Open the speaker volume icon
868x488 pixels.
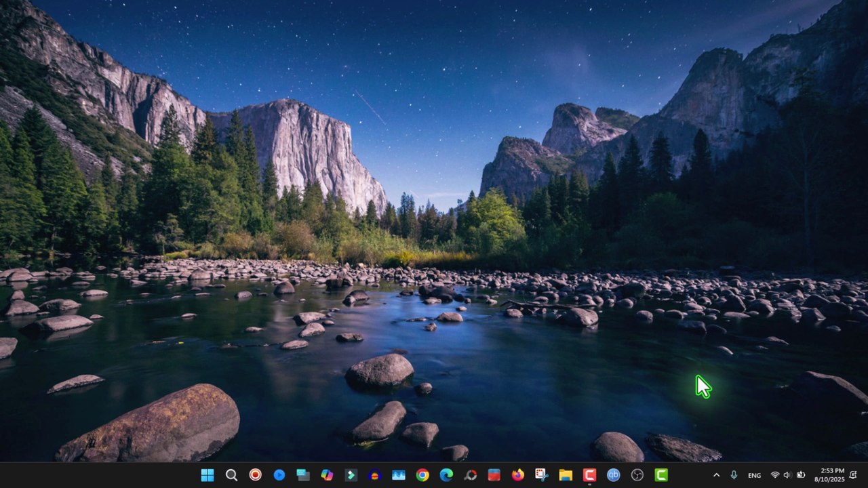click(787, 475)
